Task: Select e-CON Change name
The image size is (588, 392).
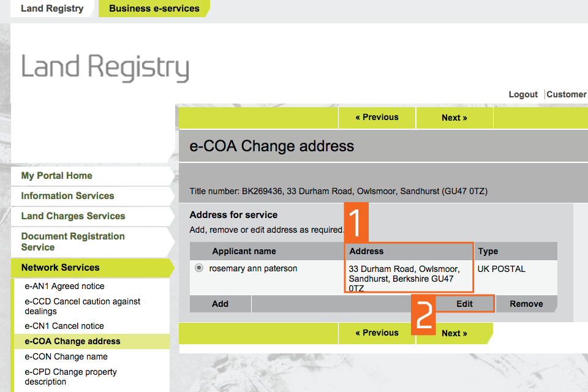Action: point(66,356)
